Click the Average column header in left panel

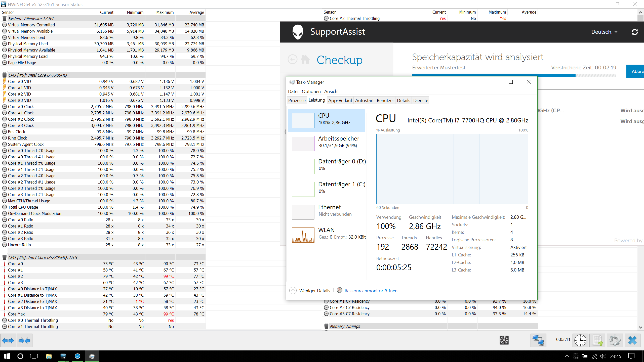point(190,12)
